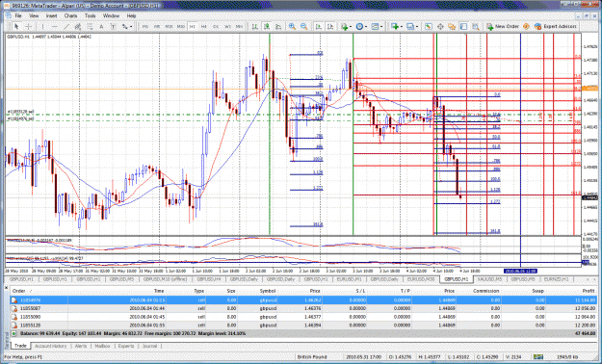Switch to H1 timeframe
This screenshot has width=602, height=364.
193,27
